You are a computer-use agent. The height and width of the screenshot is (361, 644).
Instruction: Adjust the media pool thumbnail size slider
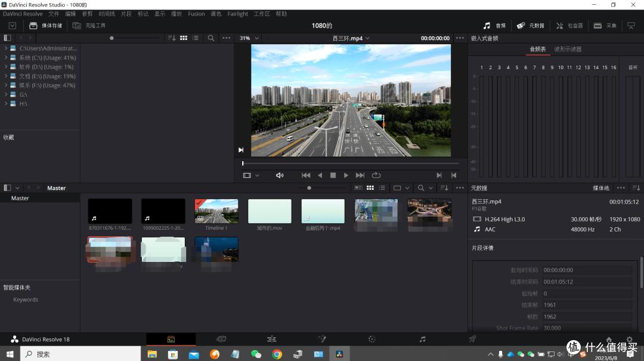point(309,188)
